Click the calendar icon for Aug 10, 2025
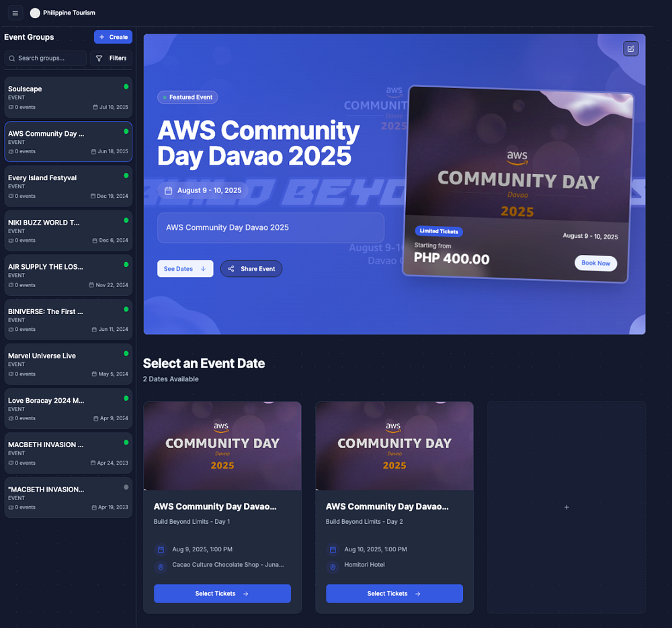 [x=333, y=549]
